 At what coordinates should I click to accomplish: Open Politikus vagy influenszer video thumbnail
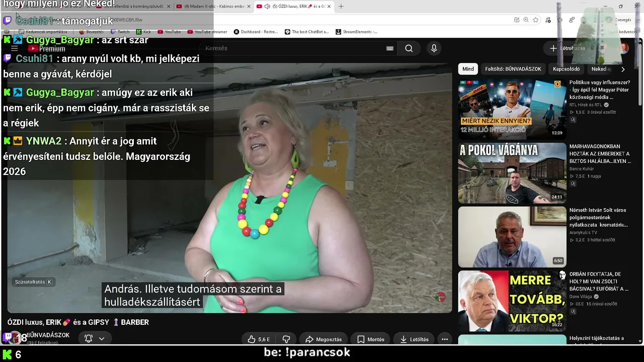click(512, 108)
